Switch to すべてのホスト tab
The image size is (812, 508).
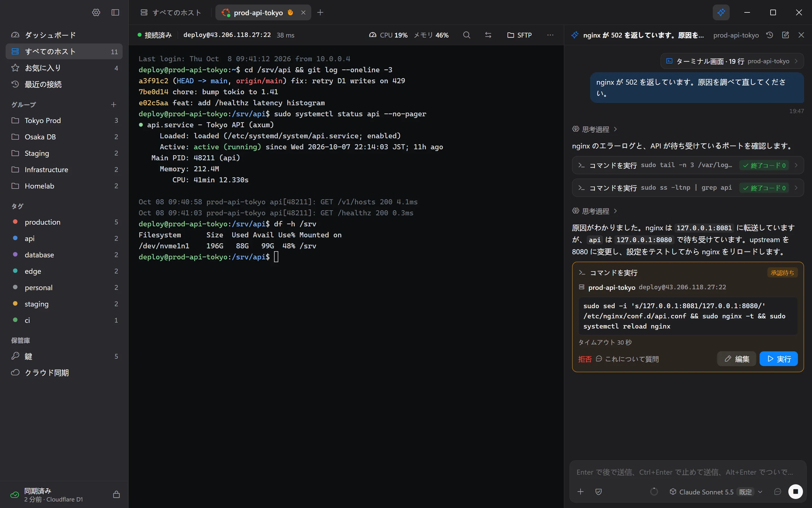click(x=171, y=12)
